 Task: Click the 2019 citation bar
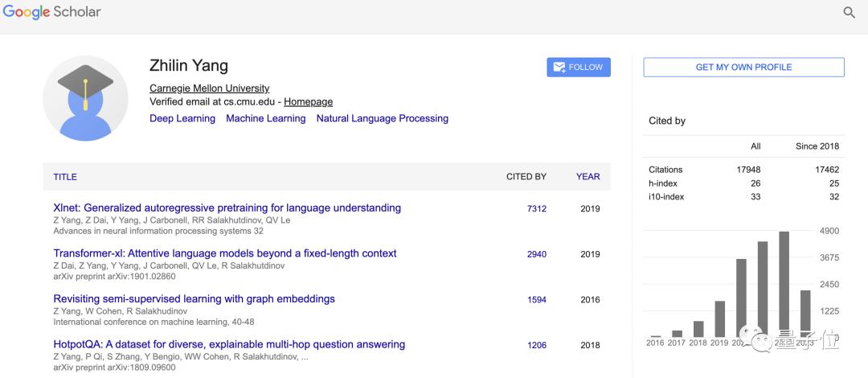(x=719, y=318)
